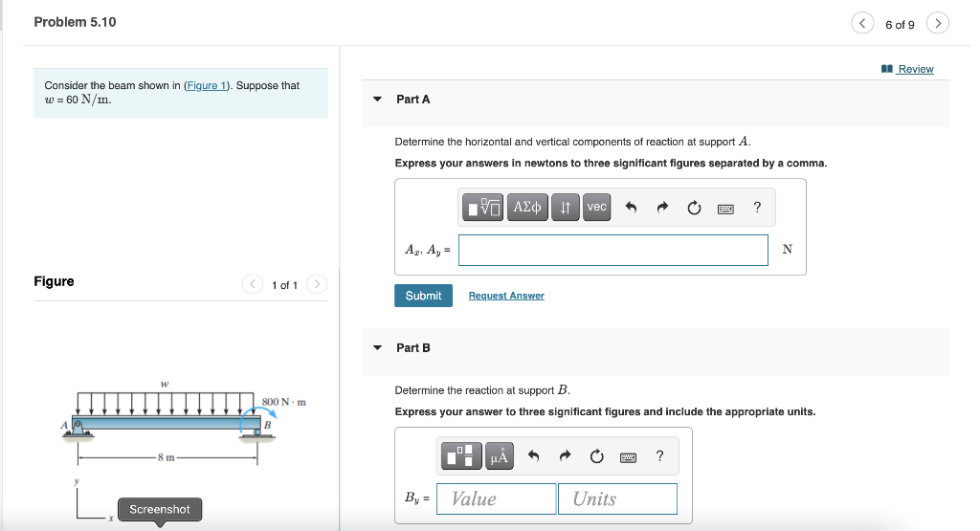Collapse Part A section triangle
Image resolution: width=980 pixels, height=531 pixels.
click(377, 99)
